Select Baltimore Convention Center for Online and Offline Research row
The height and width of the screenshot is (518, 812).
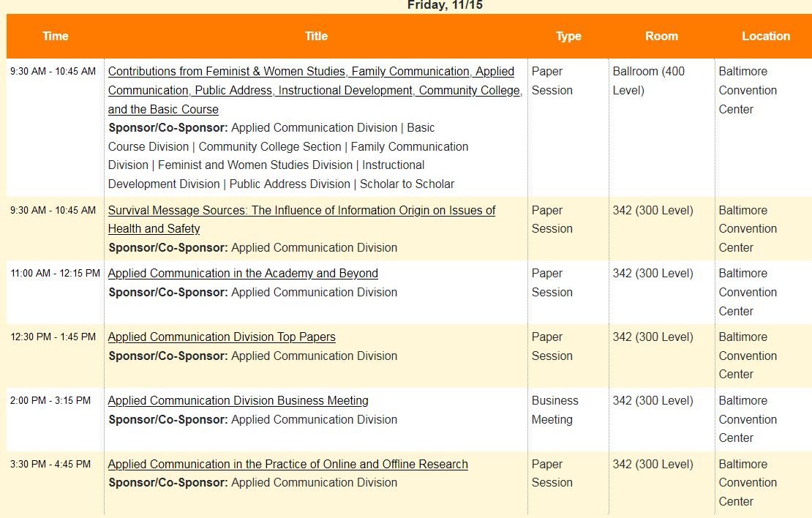tap(748, 483)
